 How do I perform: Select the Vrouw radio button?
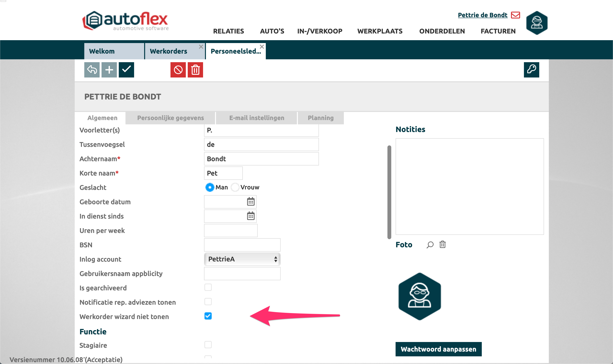click(235, 188)
